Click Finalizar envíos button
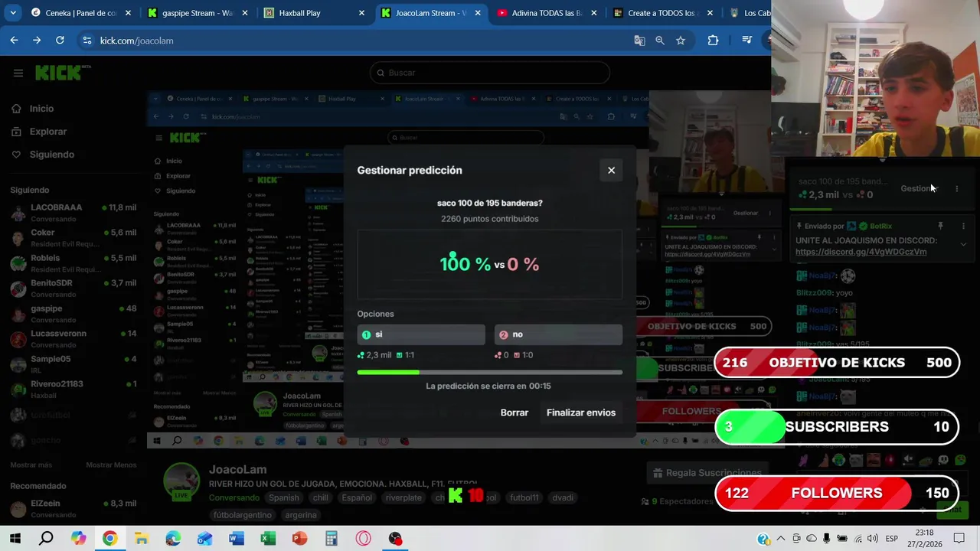 click(581, 412)
